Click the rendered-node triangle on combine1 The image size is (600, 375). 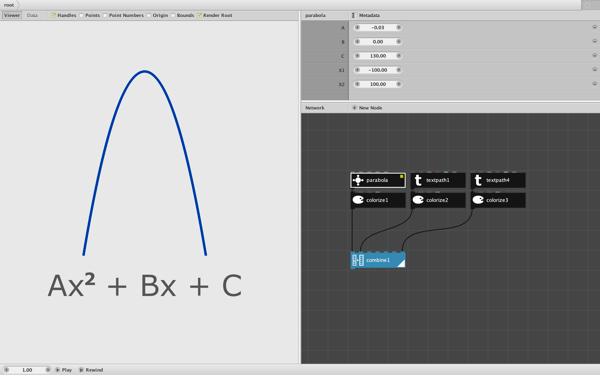pyautogui.click(x=401, y=264)
